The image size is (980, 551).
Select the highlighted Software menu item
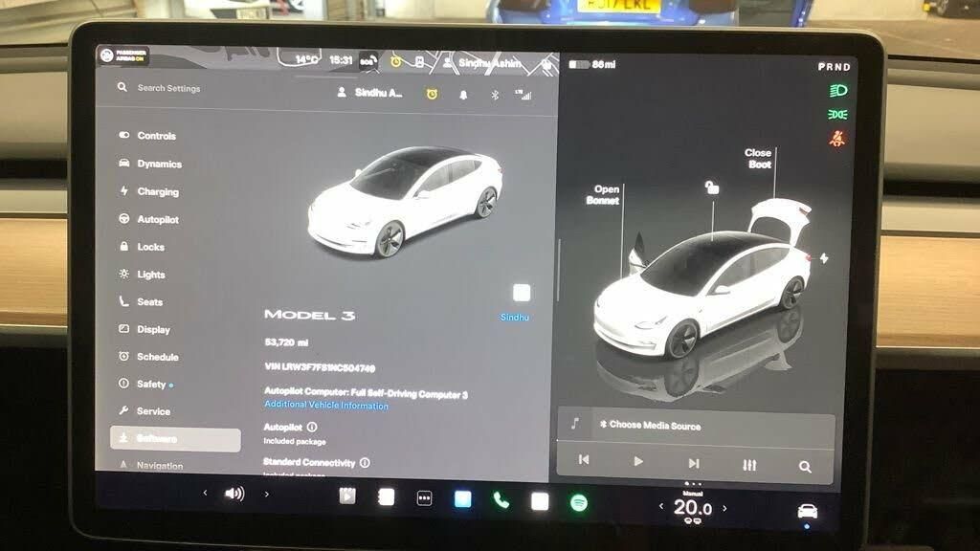point(175,438)
